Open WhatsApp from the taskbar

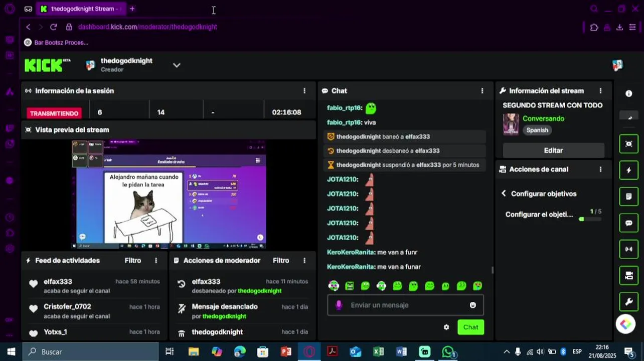(x=448, y=352)
